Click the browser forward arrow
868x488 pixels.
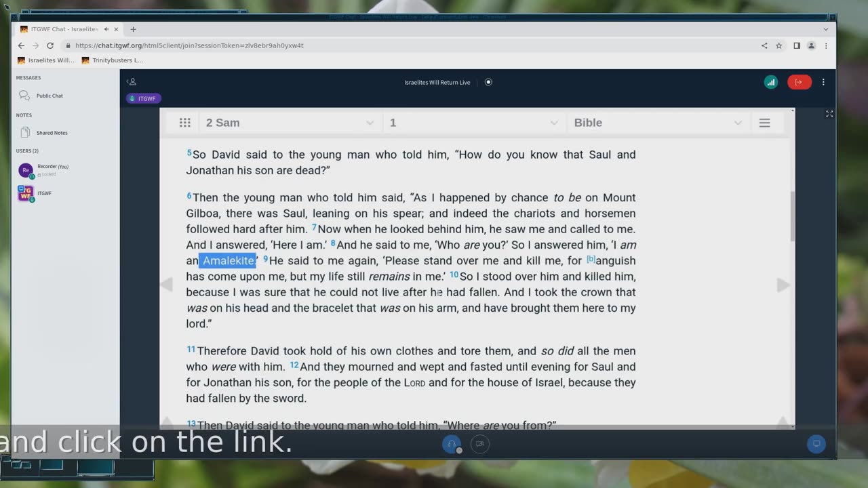coord(35,45)
